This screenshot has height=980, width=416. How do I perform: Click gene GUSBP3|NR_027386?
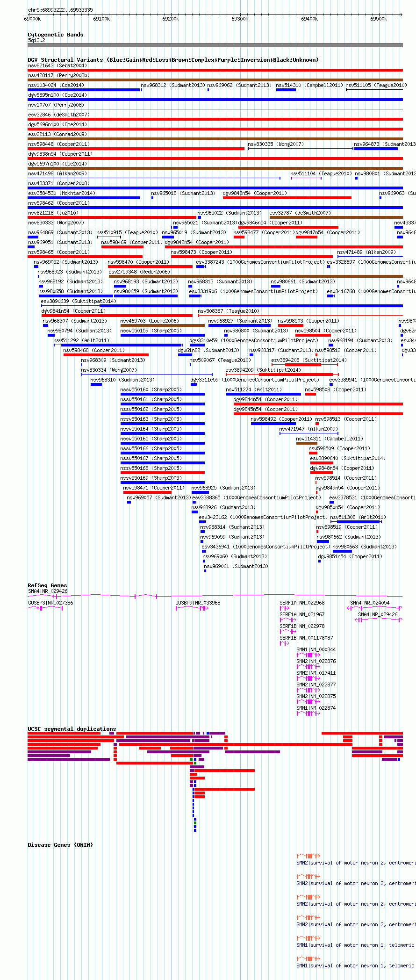point(50,603)
